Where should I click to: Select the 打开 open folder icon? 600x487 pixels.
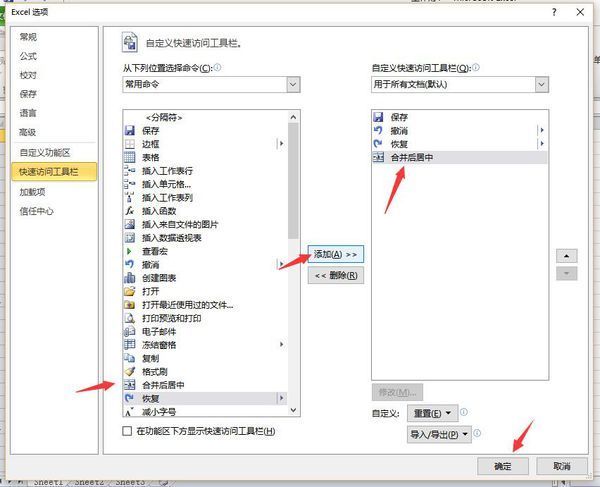coord(130,292)
